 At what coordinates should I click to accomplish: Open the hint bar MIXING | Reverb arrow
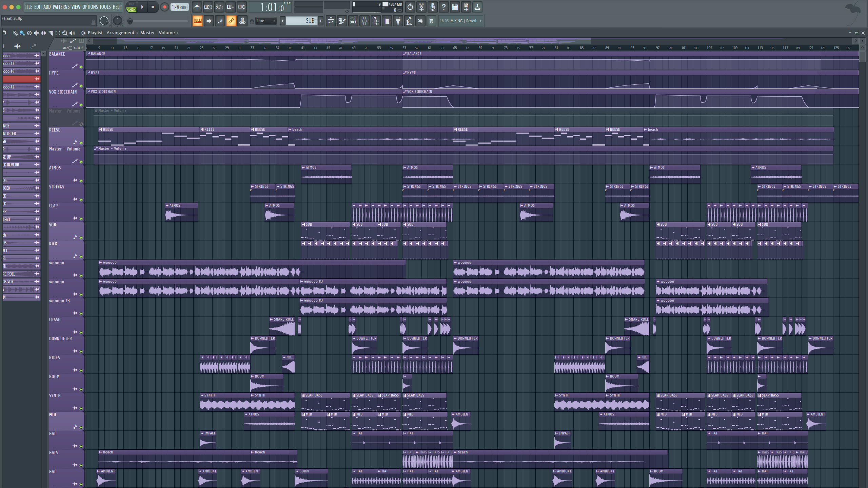coord(481,21)
